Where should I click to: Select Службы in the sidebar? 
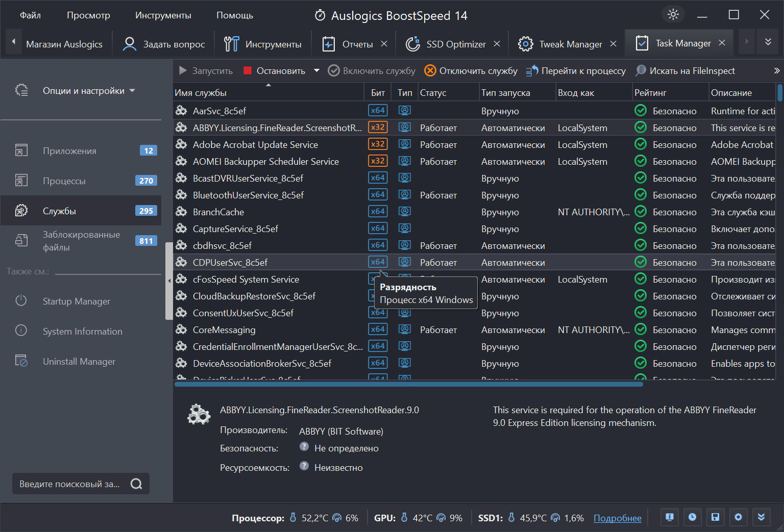[81, 211]
